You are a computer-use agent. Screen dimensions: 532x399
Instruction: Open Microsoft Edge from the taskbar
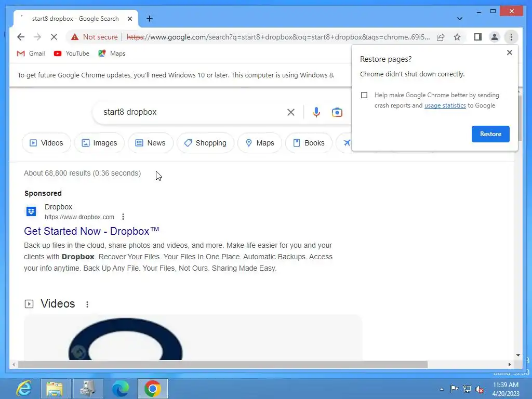coord(121,389)
